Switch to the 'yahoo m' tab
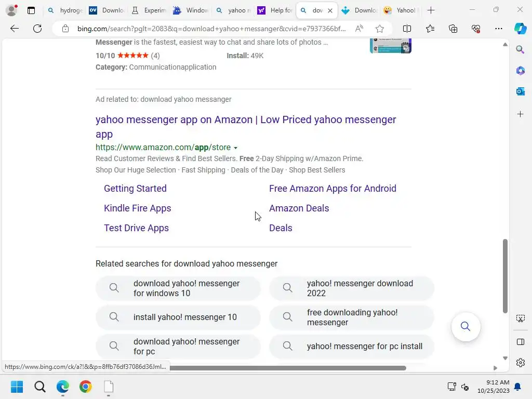532x399 pixels. coord(233,10)
